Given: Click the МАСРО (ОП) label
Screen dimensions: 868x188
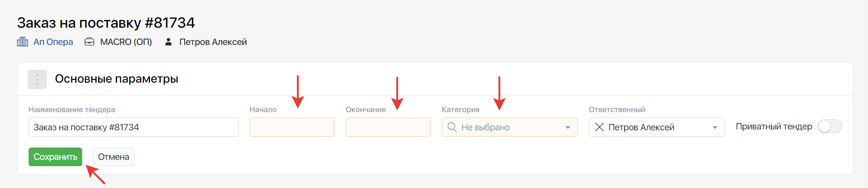Looking at the screenshot, I should tap(126, 42).
